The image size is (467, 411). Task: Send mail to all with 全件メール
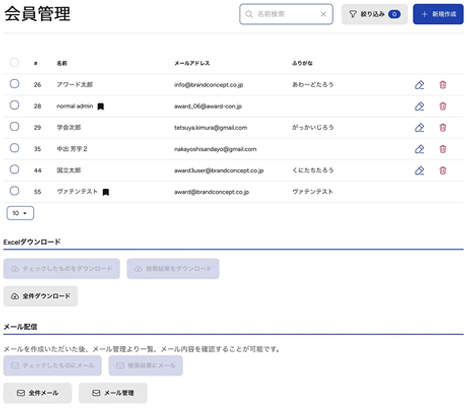[x=38, y=393]
